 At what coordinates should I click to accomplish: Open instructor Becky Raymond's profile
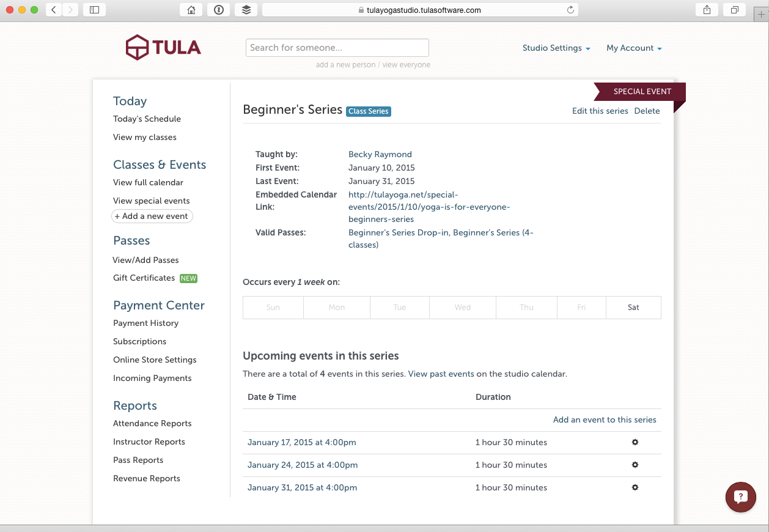click(x=380, y=154)
